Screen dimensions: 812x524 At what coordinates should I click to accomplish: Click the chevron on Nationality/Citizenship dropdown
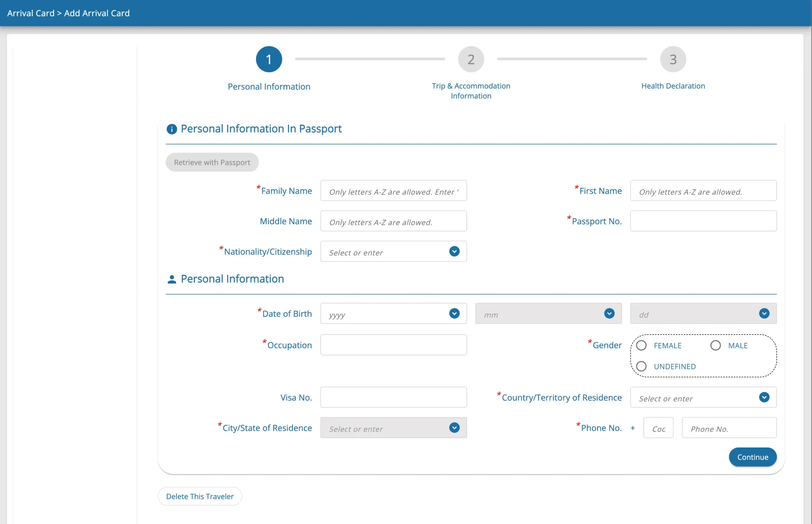[x=454, y=251]
